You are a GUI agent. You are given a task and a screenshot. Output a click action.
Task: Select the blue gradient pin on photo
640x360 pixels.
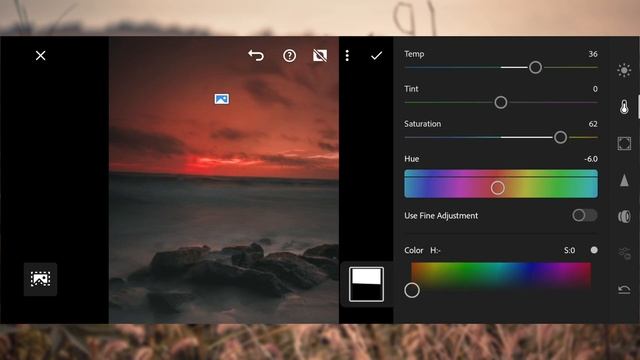(x=222, y=99)
